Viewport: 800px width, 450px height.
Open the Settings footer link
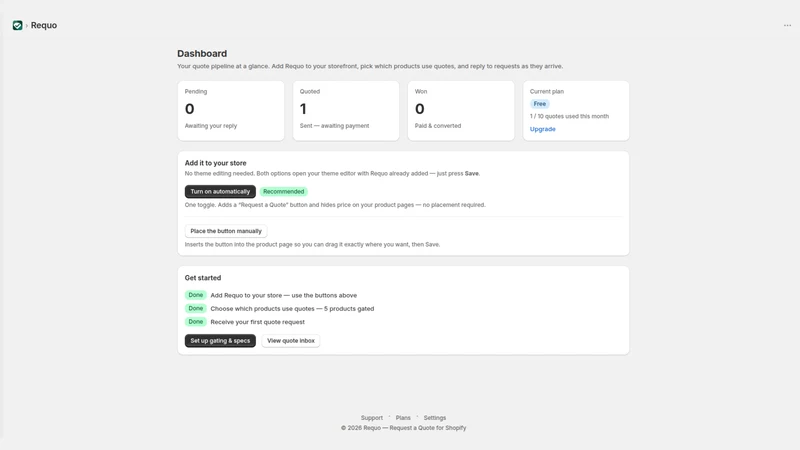click(x=435, y=418)
